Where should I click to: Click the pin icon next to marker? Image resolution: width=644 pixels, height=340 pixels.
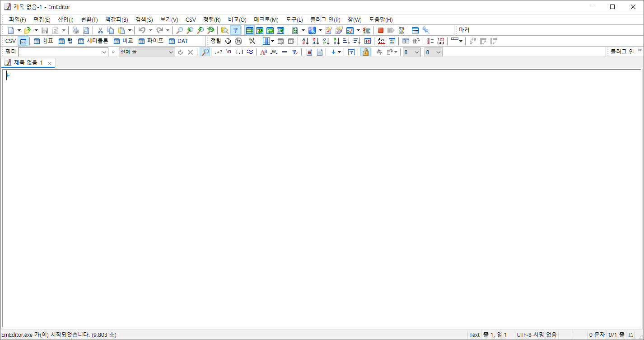[426, 30]
